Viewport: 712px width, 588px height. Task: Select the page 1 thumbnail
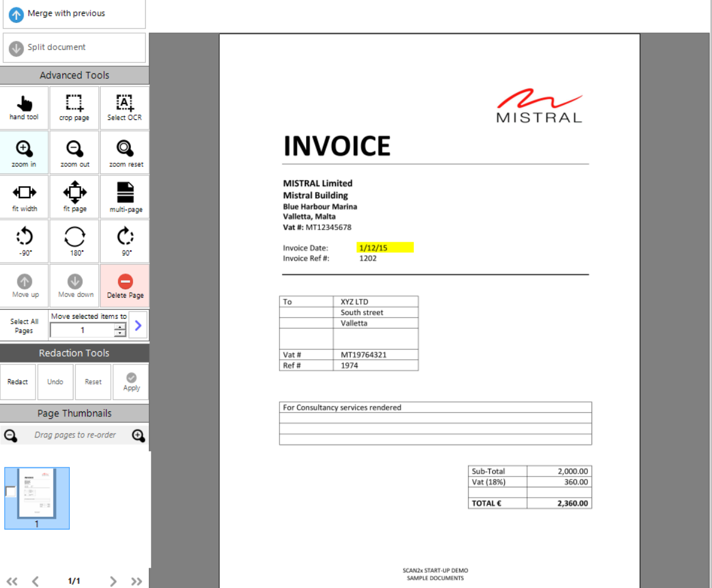tap(37, 498)
